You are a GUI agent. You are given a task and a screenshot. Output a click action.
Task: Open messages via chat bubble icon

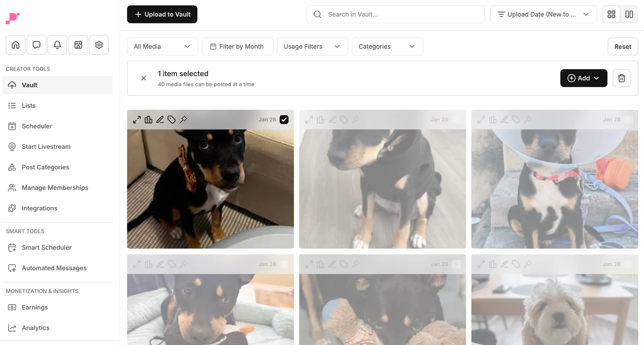coord(36,45)
